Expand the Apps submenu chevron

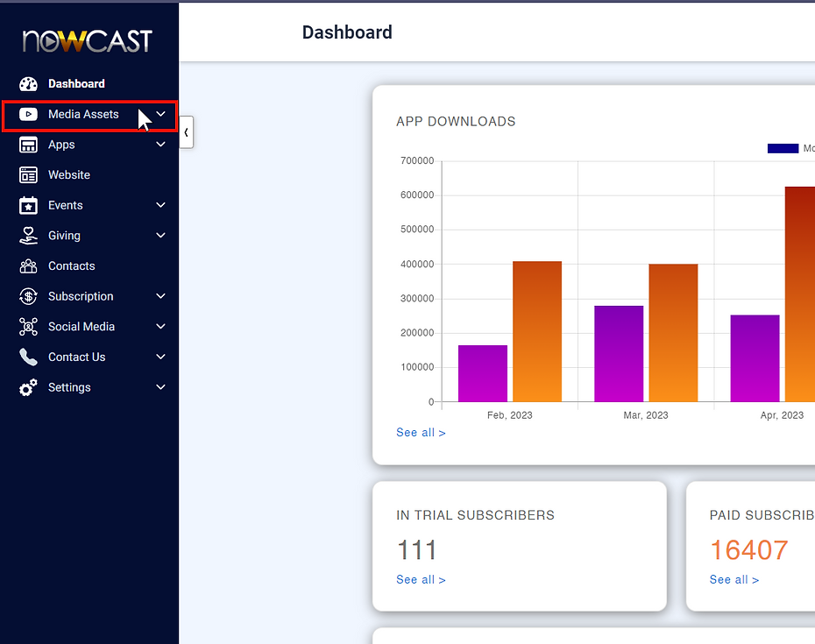click(161, 144)
